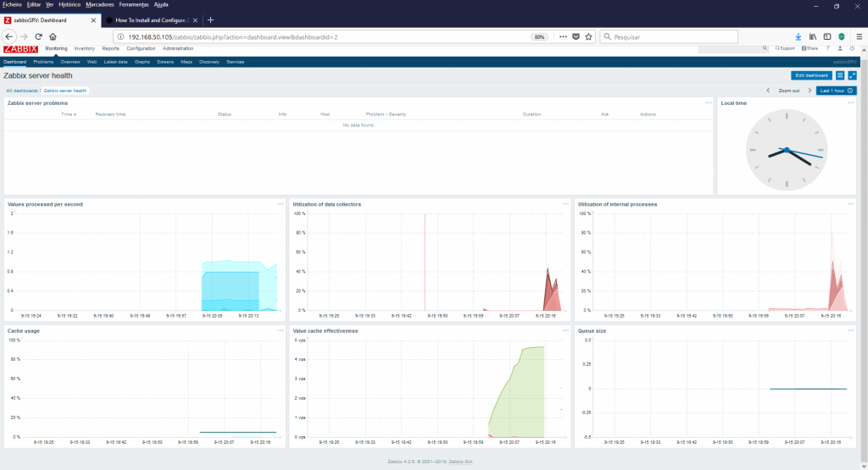Open Firefox Ferramentas menu
This screenshot has height=470, width=868.
[x=134, y=4]
